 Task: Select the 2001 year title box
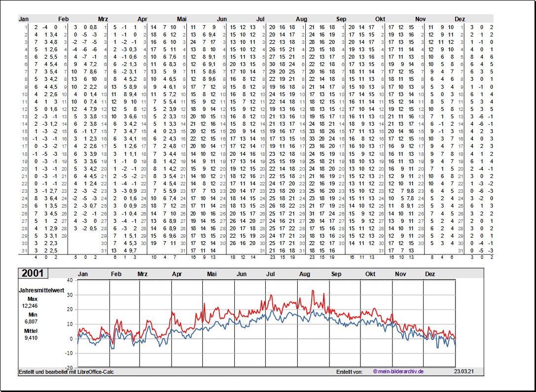(x=32, y=274)
